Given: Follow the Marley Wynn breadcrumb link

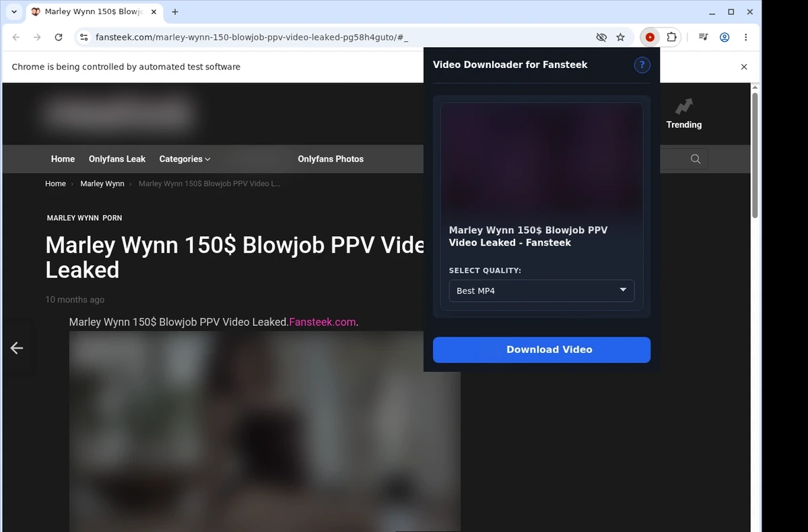Looking at the screenshot, I should click(x=102, y=184).
